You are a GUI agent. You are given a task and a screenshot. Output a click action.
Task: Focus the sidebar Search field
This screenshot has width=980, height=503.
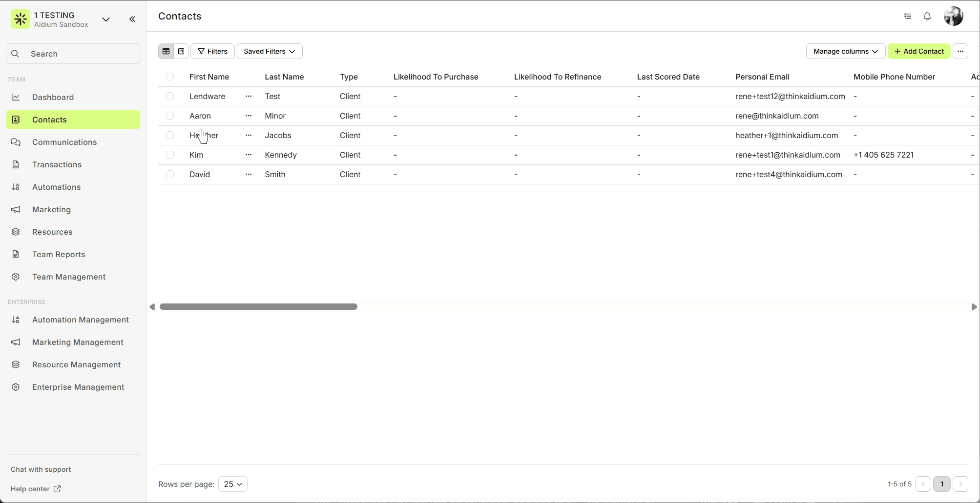73,54
